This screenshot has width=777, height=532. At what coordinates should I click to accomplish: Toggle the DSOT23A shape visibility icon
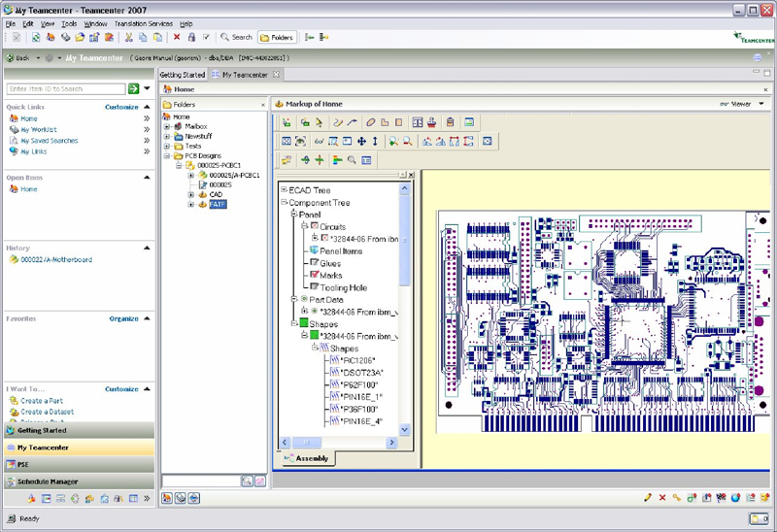point(335,373)
